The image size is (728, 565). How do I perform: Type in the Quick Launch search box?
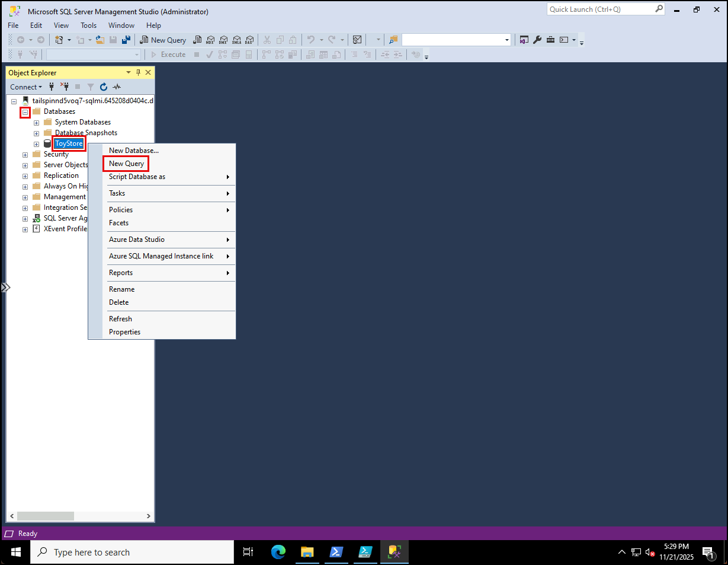[x=601, y=9]
